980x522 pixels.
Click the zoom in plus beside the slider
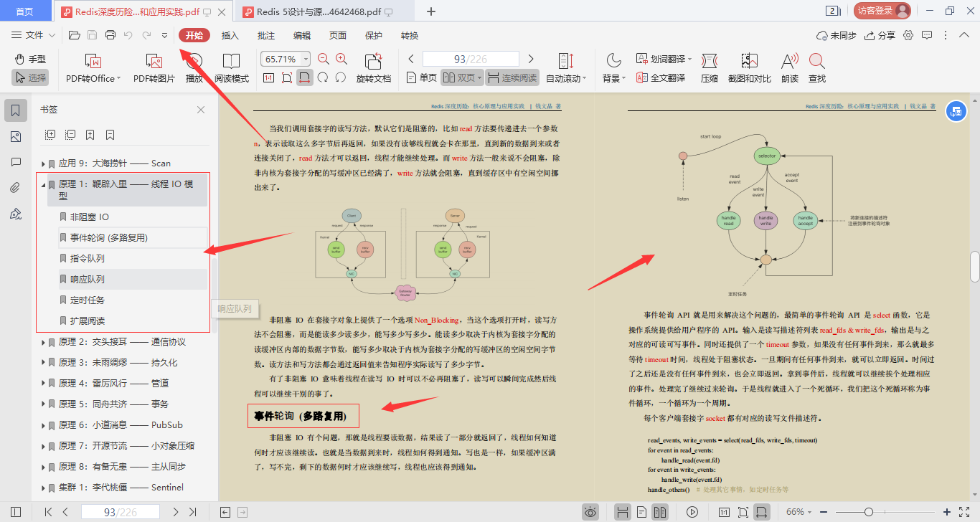click(x=947, y=512)
